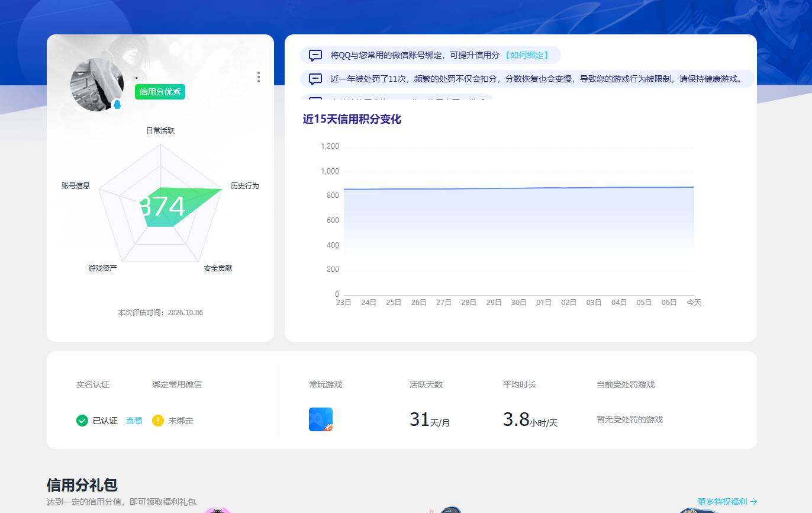The width and height of the screenshot is (812, 513).
Task: Open the three-dot menu on profile card
Action: 258,77
